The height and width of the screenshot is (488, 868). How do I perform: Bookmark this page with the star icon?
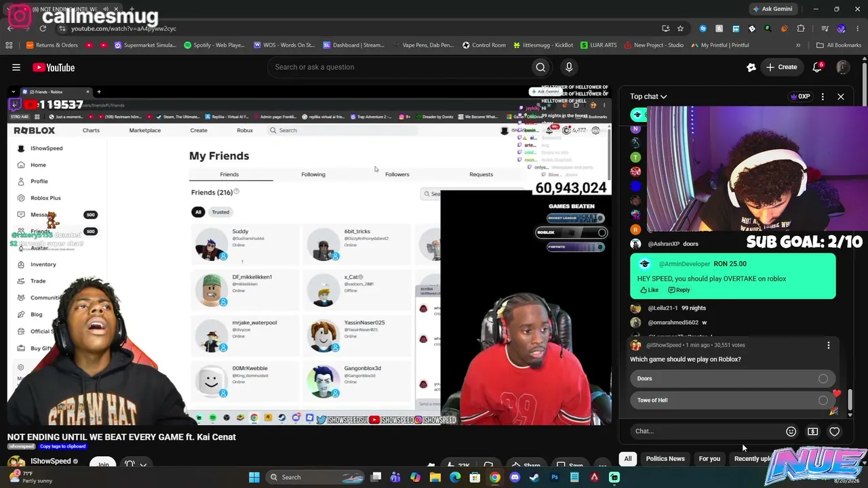coord(680,28)
